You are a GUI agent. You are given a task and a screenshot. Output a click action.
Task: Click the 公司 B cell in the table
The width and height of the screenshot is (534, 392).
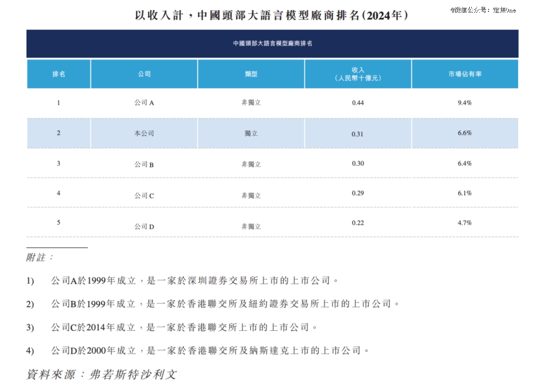pos(144,164)
